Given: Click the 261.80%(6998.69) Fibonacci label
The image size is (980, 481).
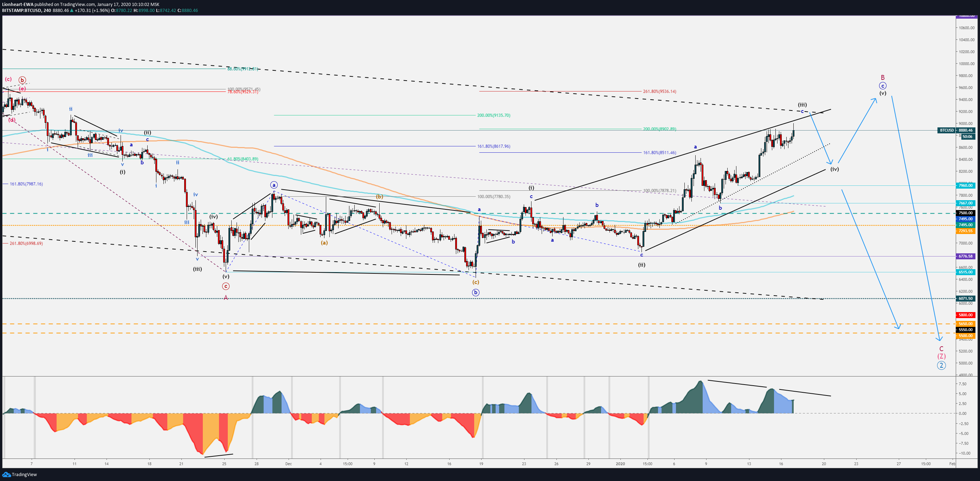Looking at the screenshot, I should [26, 243].
